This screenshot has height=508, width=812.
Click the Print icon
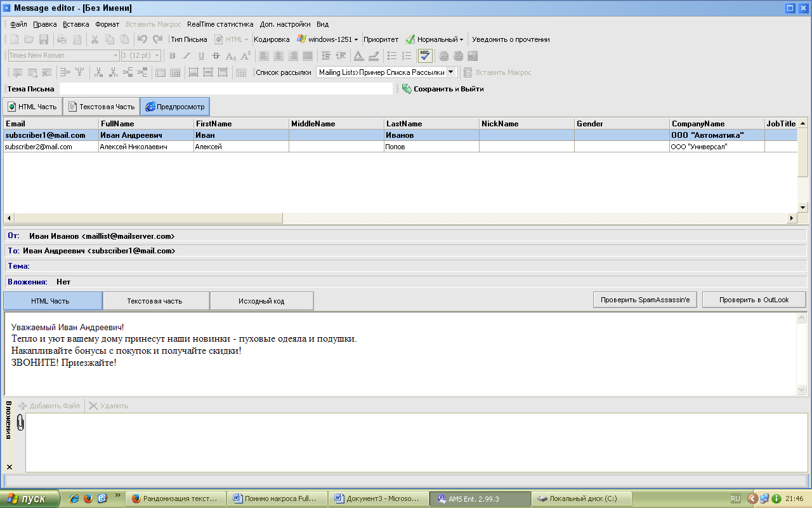pos(62,39)
